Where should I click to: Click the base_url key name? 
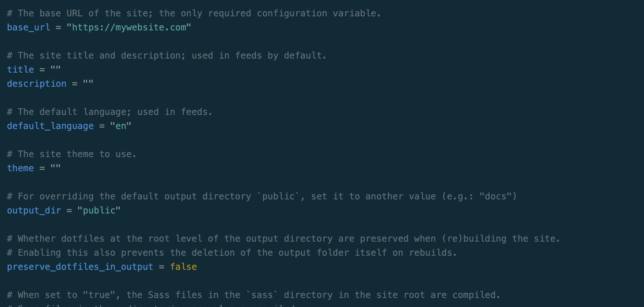pyautogui.click(x=28, y=27)
